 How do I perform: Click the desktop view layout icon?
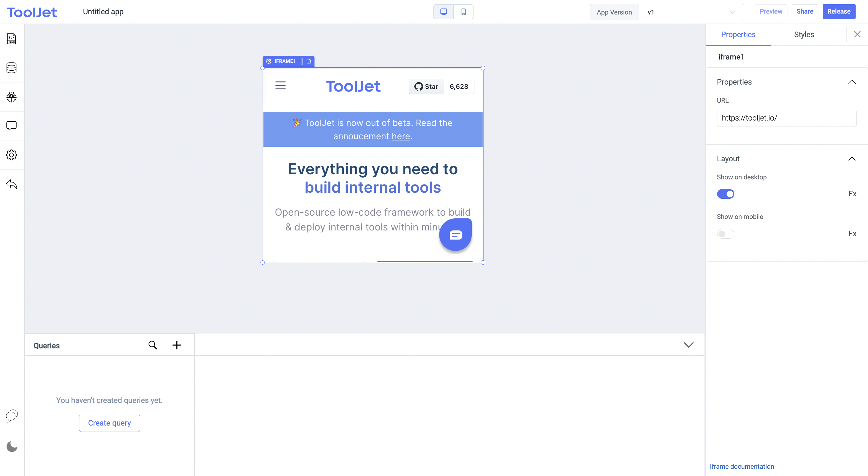pyautogui.click(x=444, y=11)
